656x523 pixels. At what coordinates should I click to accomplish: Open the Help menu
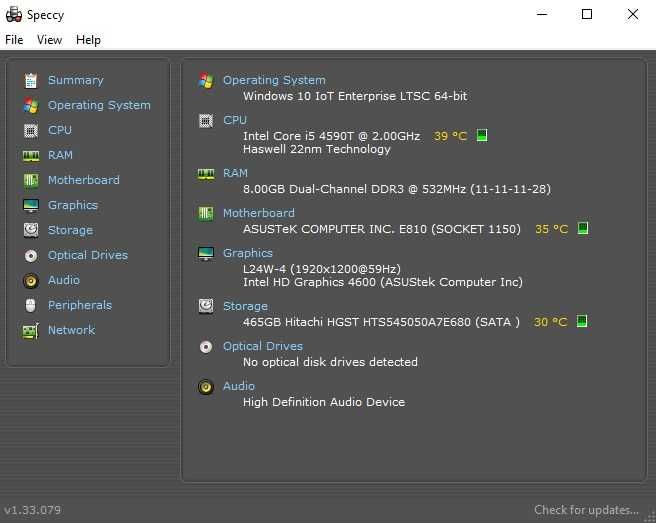pyautogui.click(x=88, y=40)
